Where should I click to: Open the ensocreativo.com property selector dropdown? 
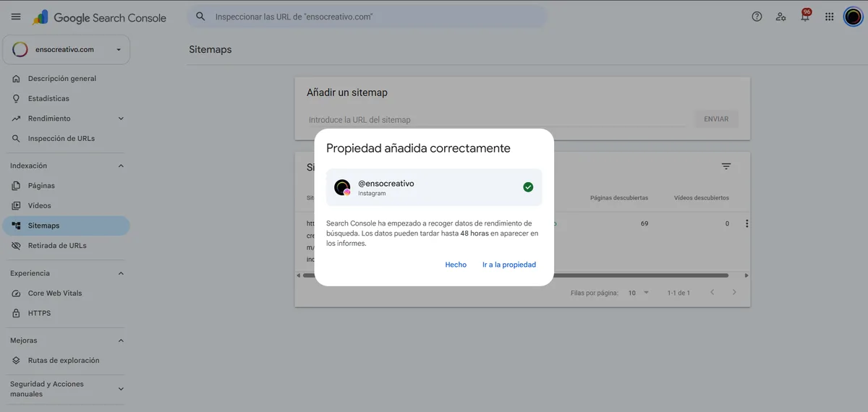pos(67,50)
